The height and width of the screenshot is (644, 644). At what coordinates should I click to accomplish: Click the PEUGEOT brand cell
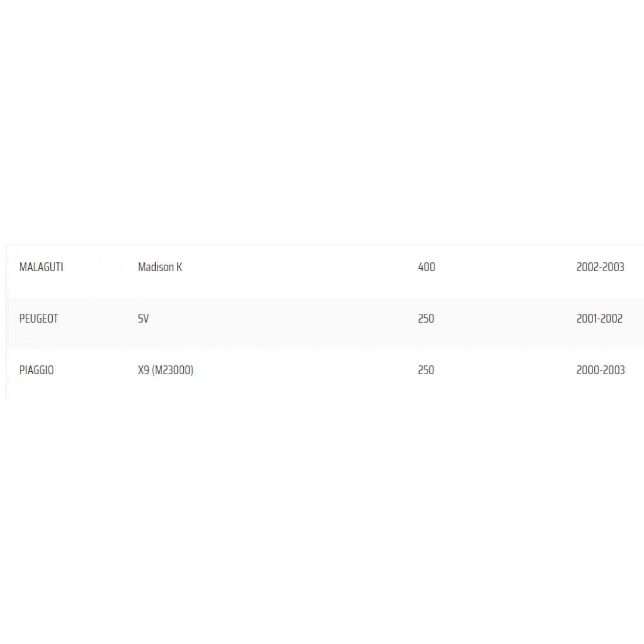[39, 318]
